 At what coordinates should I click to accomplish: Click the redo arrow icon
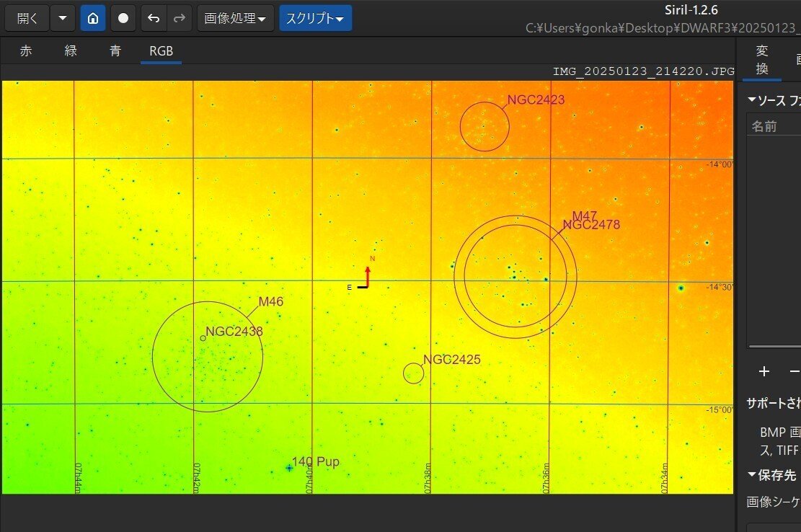coord(180,18)
